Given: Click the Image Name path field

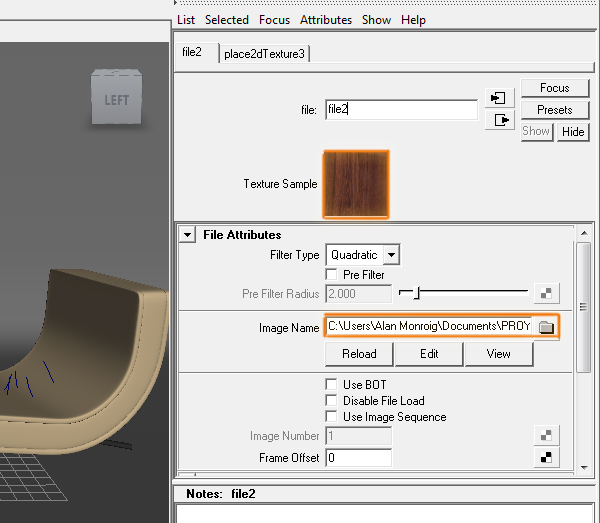Looking at the screenshot, I should click(429, 326).
